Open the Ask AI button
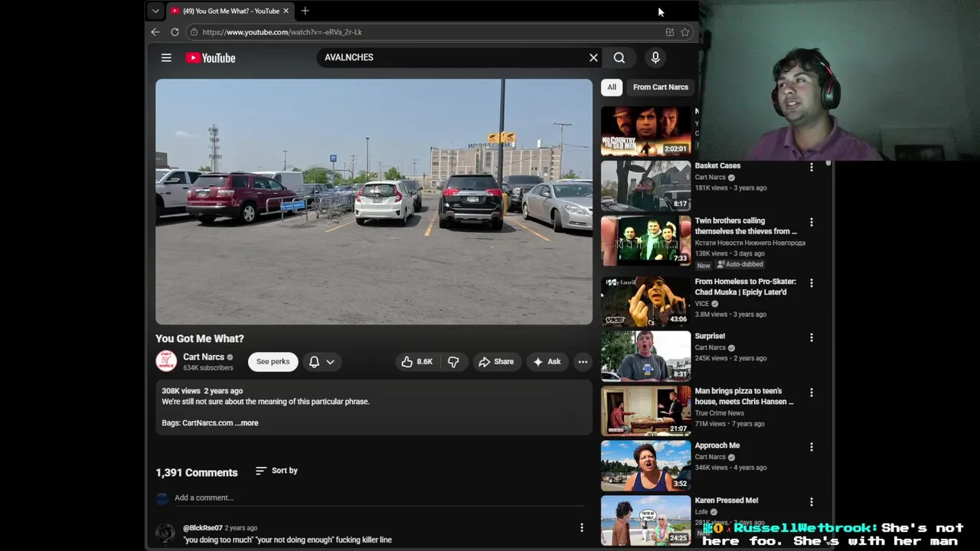The width and height of the screenshot is (980, 551). click(547, 362)
